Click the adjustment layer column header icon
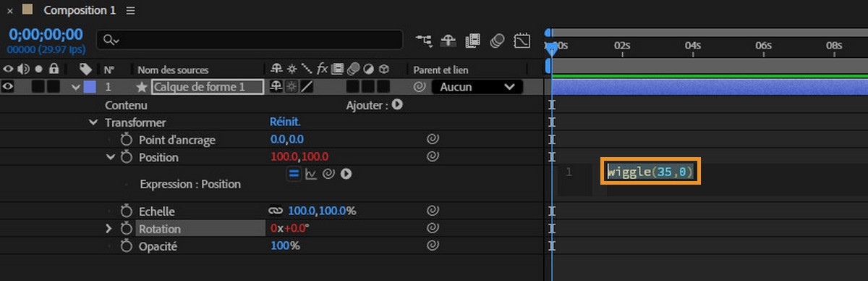 point(368,70)
